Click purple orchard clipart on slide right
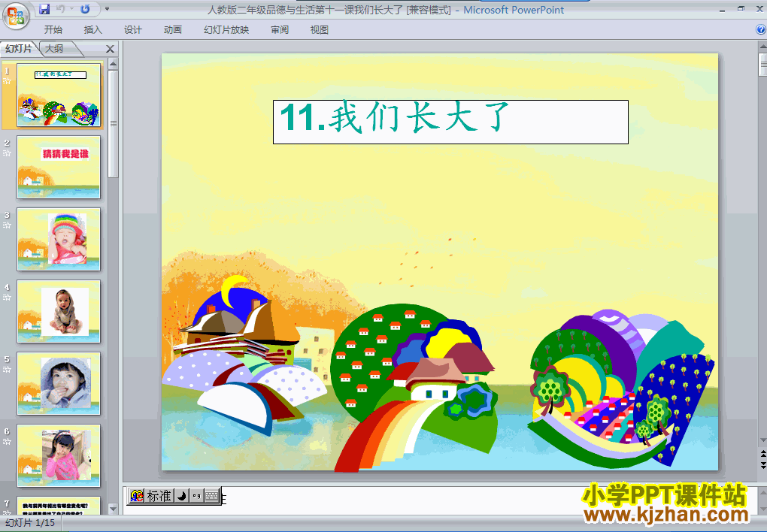 click(621, 388)
